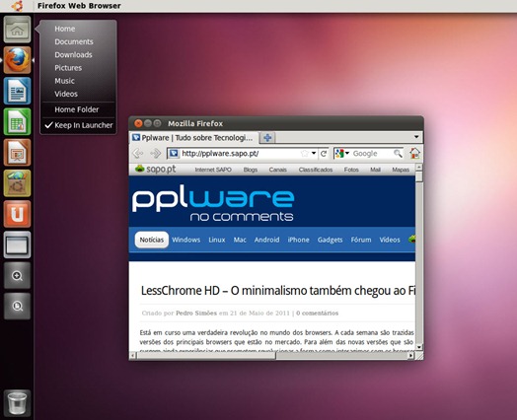Viewport: 517px width, 420px height.
Task: Open Ubuntu Software Center in launcher
Action: coord(17,183)
